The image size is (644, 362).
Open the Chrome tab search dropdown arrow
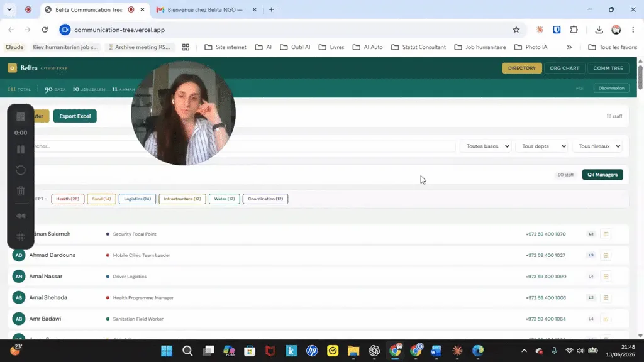9,9
